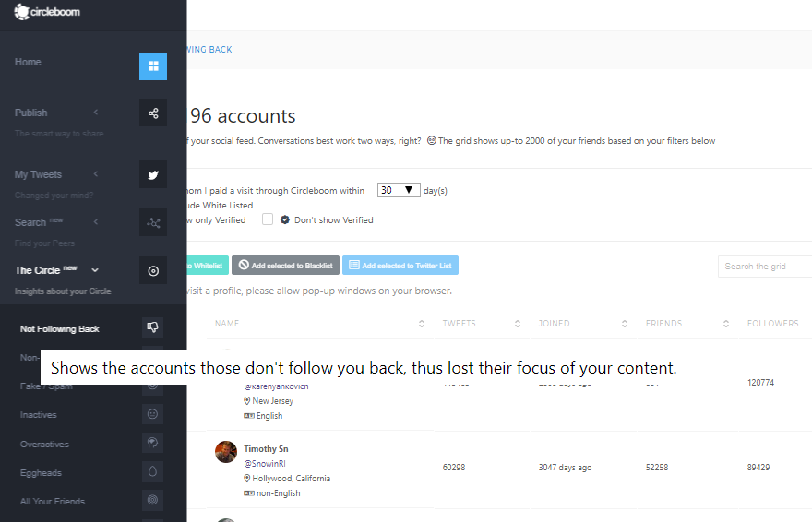Expand the My Tweets menu chevron
The image size is (812, 522).
coord(96,174)
